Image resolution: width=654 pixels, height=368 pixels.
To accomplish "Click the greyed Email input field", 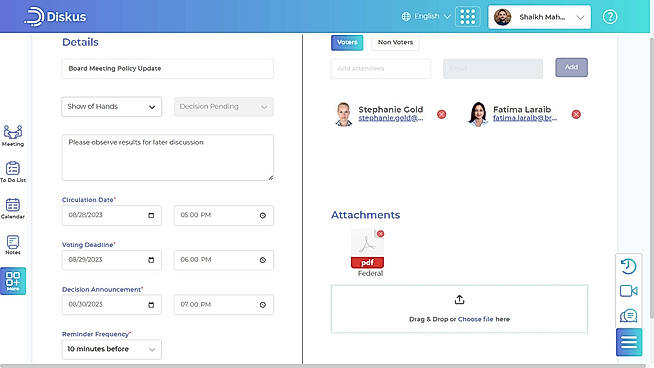I will pos(493,68).
